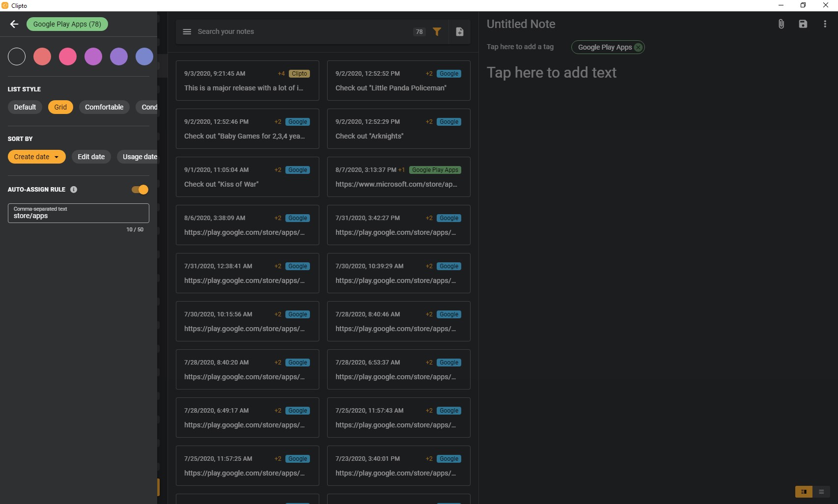Click Tap here to add a tag
The height and width of the screenshot is (504, 838).
click(520, 47)
